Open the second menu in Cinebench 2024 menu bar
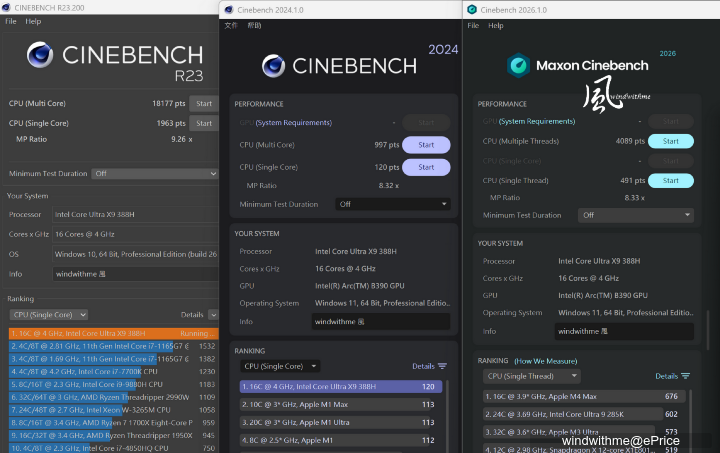Screen dimensions: 720x453 click(254, 25)
